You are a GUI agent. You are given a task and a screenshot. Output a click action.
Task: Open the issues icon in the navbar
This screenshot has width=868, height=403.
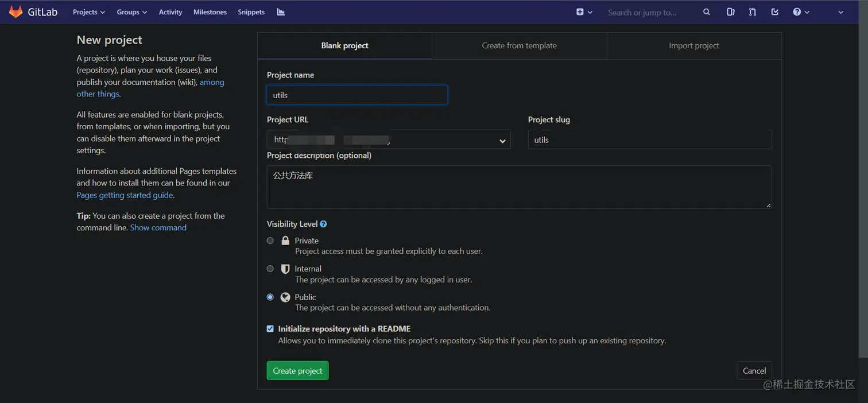[x=730, y=11]
